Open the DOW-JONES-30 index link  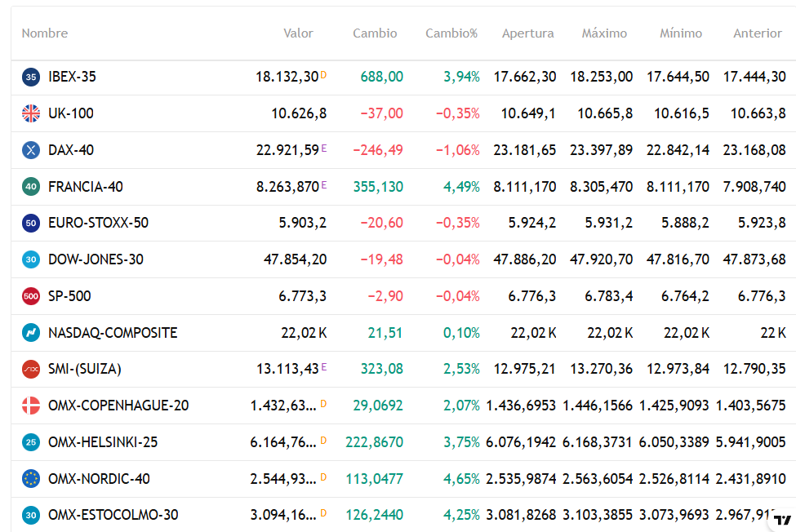(96, 259)
